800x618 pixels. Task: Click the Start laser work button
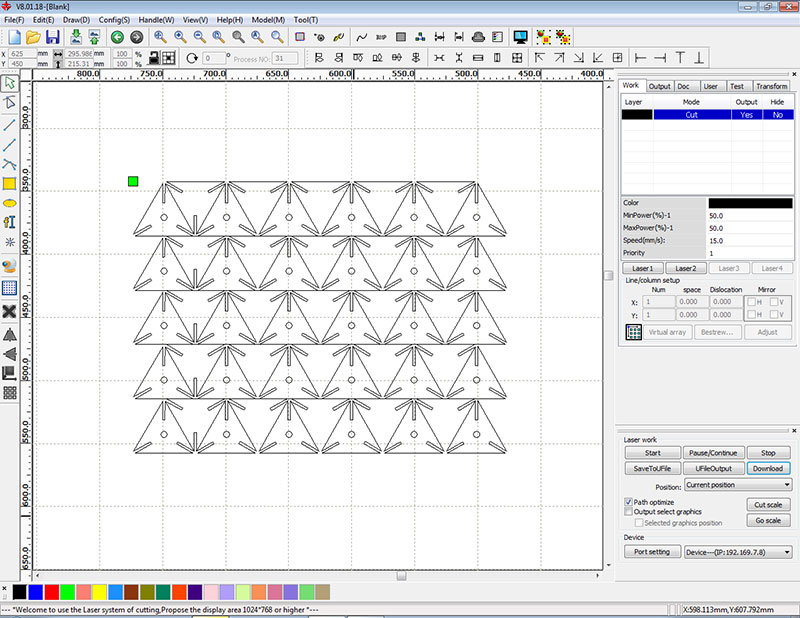pos(653,453)
